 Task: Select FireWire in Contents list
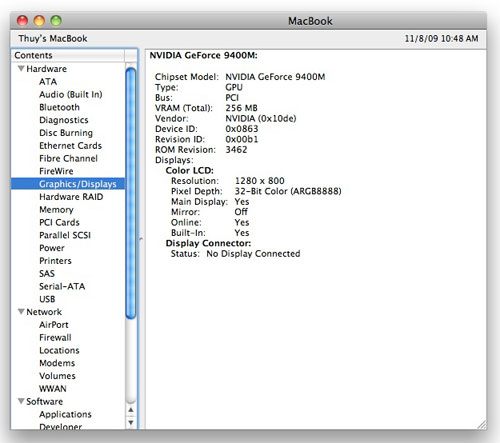point(56,171)
